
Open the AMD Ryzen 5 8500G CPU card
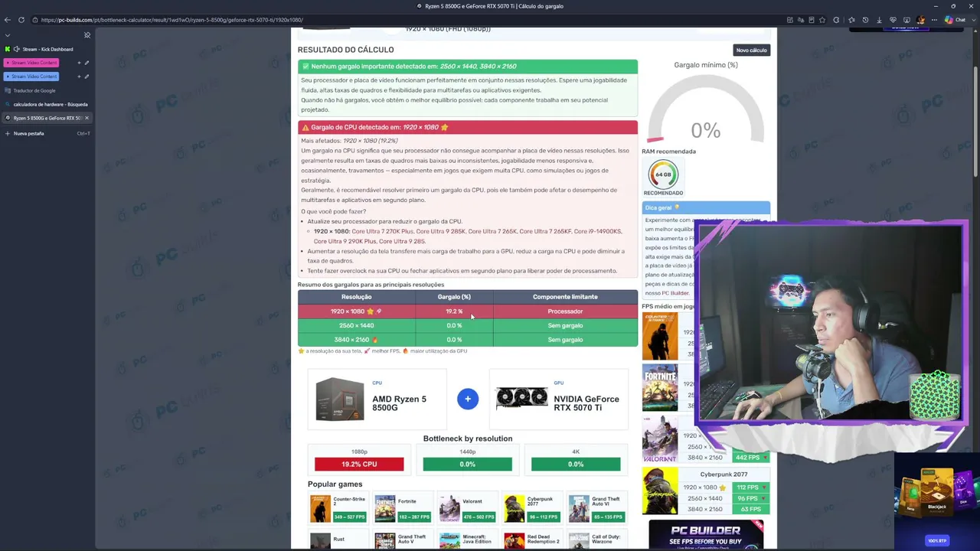(x=377, y=399)
